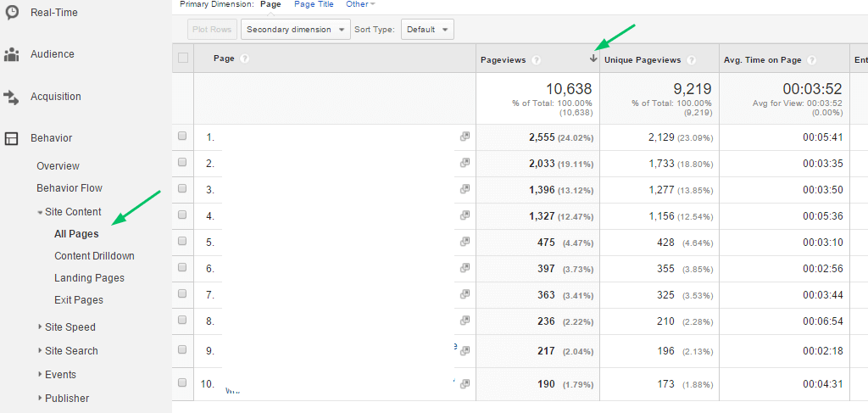Click help icon next to Pageviews header
The height and width of the screenshot is (413, 868).
pos(537,60)
